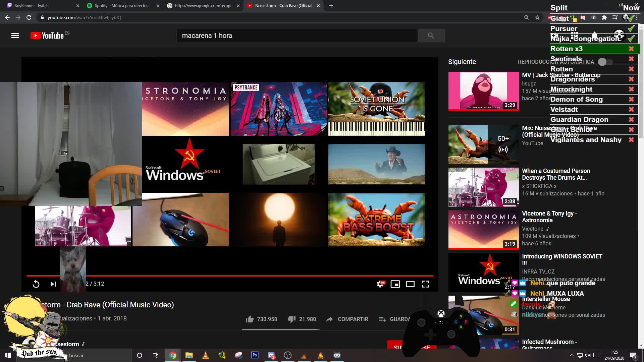
Task: Select PSYTRANCE end-screen video
Action: pyautogui.click(x=278, y=109)
